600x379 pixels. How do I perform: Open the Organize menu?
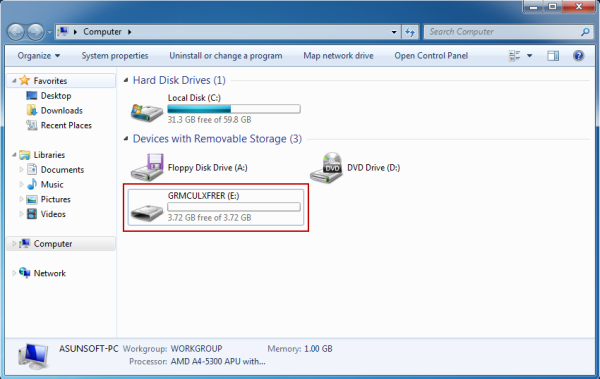pyautogui.click(x=39, y=56)
